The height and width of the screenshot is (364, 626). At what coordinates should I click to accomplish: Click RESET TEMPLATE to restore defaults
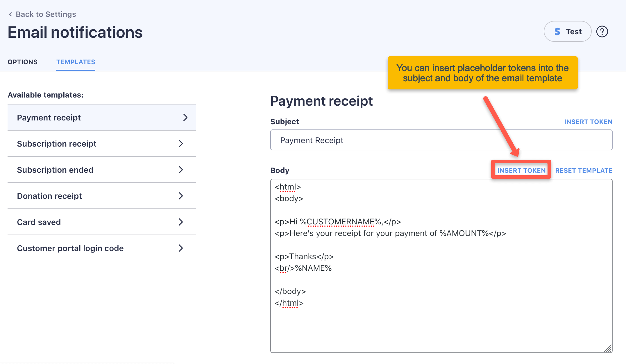(583, 170)
